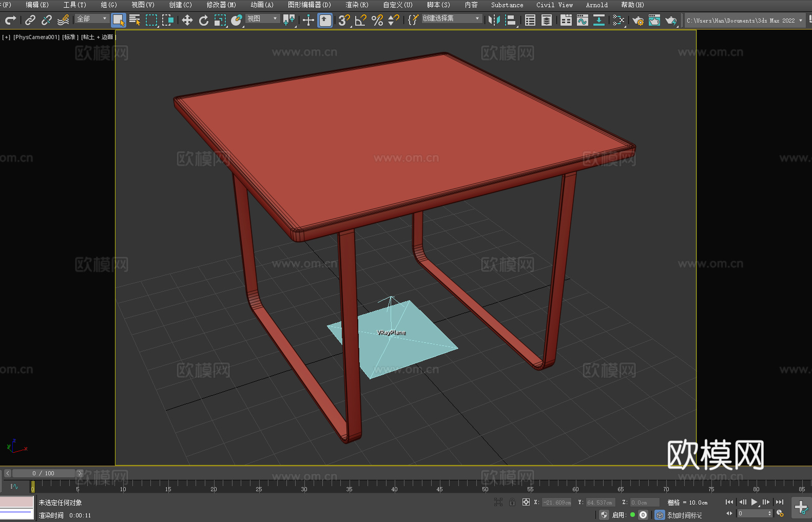Viewport: 812px width, 522px height.
Task: Click the 标准 viewport shading label
Action: point(70,37)
